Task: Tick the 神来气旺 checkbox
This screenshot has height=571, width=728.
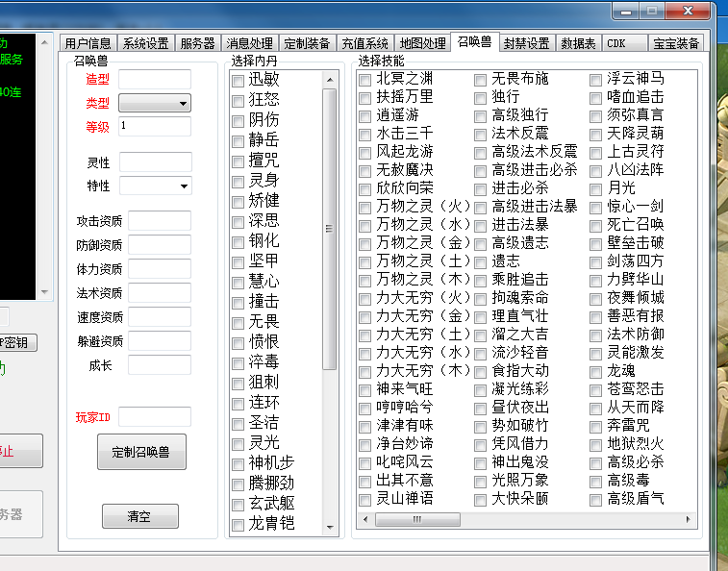Action: (364, 390)
